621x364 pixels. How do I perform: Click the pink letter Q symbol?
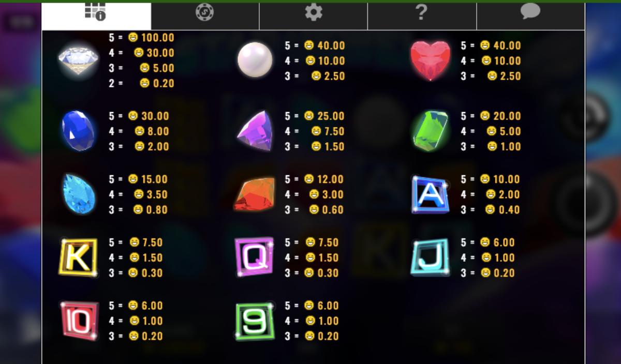[255, 257]
